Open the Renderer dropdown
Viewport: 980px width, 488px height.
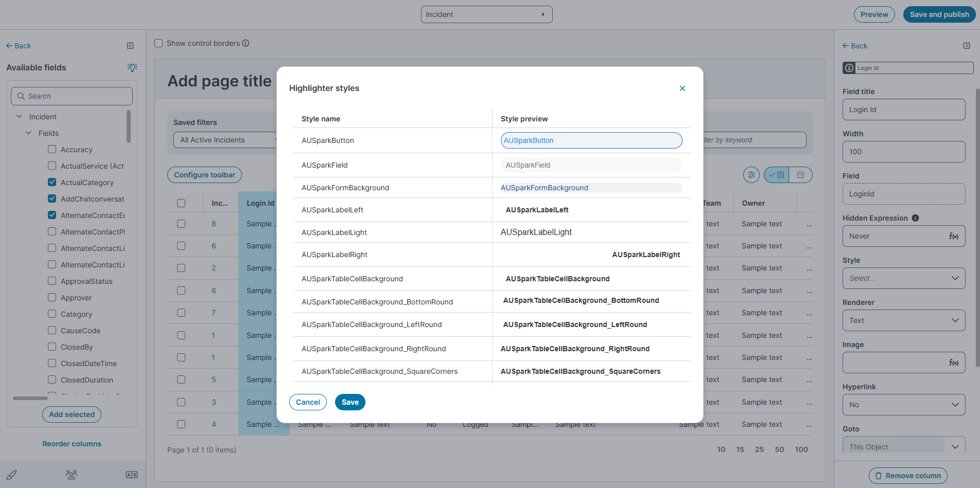[x=904, y=320]
